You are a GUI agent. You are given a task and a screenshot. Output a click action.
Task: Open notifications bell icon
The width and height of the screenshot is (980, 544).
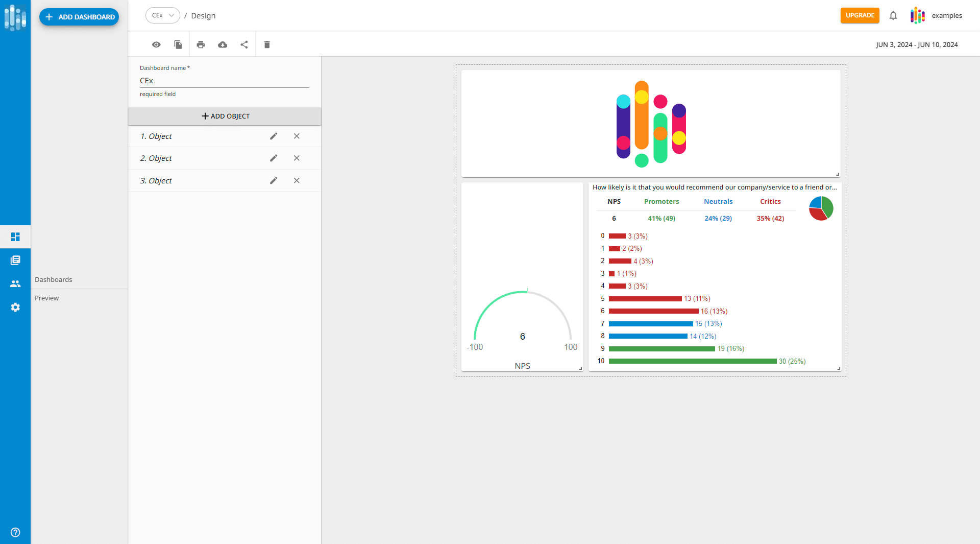893,16
